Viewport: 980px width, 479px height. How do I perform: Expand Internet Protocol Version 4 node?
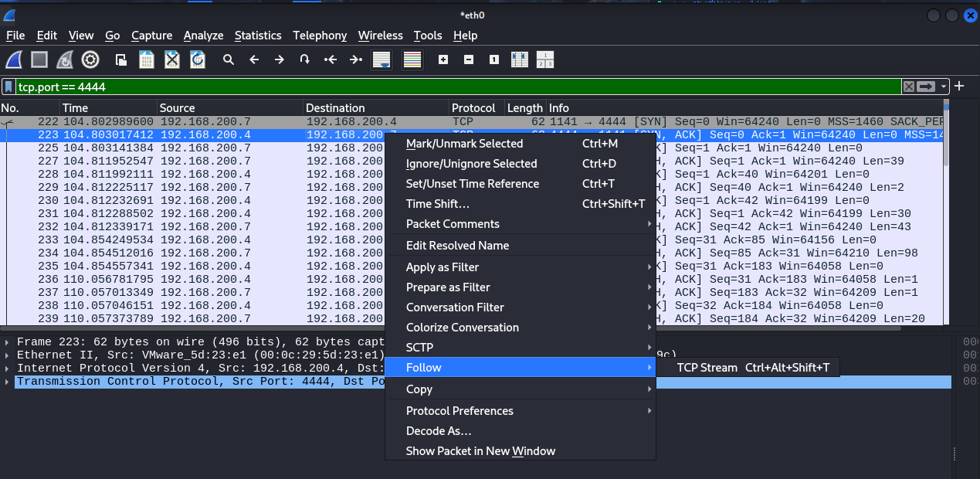click(8, 369)
